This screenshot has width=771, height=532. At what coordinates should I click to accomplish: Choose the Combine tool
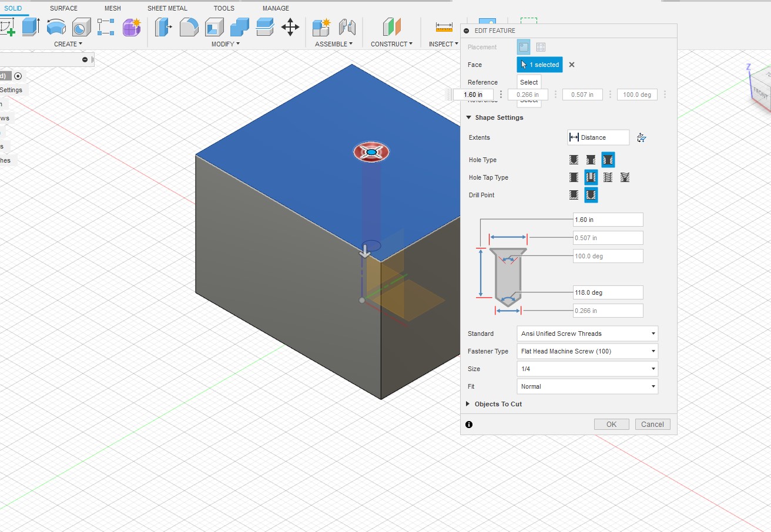click(x=239, y=27)
